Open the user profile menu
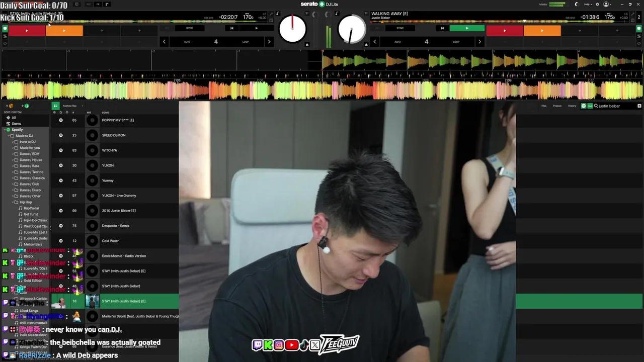This screenshot has width=644, height=362. point(606,4)
